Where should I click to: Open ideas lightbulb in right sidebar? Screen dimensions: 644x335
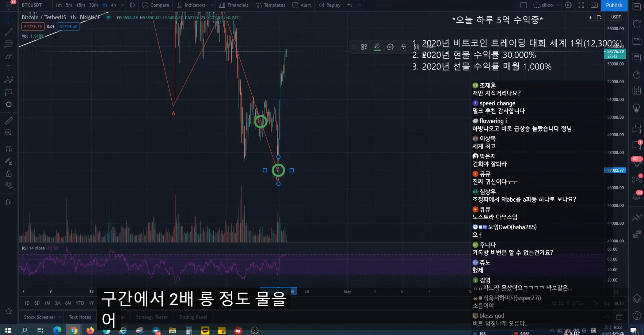tap(637, 108)
